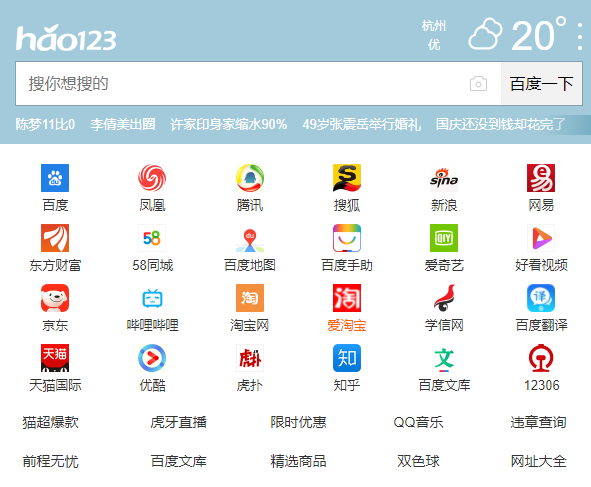The height and width of the screenshot is (487, 591).
Task: Open the Sina (新浪) icon
Action: click(444, 178)
